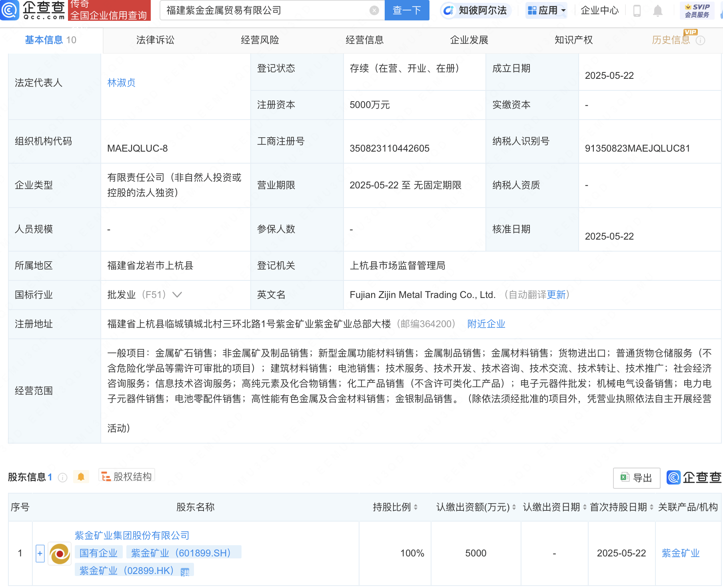The width and height of the screenshot is (723, 588).
Task: Open the 经营信息 tab
Action: click(365, 40)
